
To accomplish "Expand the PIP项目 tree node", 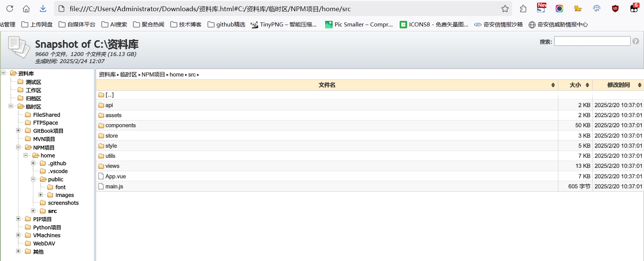I will coord(18,219).
